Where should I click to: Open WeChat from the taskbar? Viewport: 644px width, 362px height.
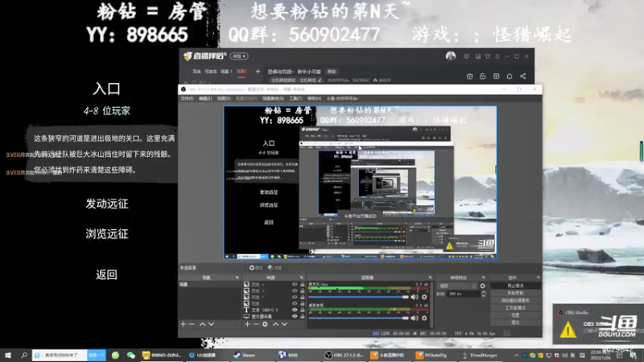click(x=130, y=355)
